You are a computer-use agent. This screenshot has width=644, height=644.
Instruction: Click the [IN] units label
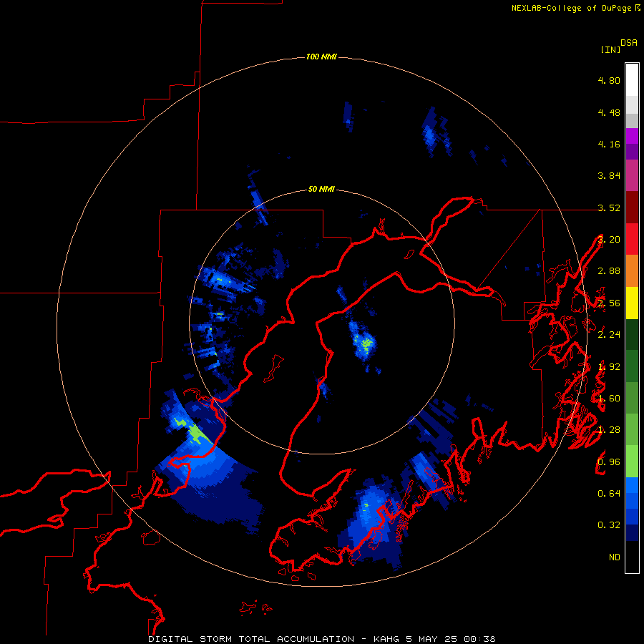[610, 49]
